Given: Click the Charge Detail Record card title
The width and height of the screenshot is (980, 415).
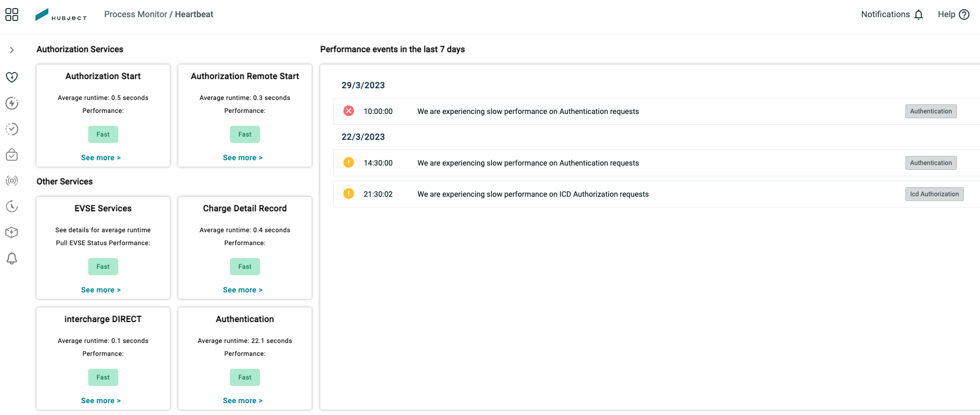Looking at the screenshot, I should coord(245,209).
